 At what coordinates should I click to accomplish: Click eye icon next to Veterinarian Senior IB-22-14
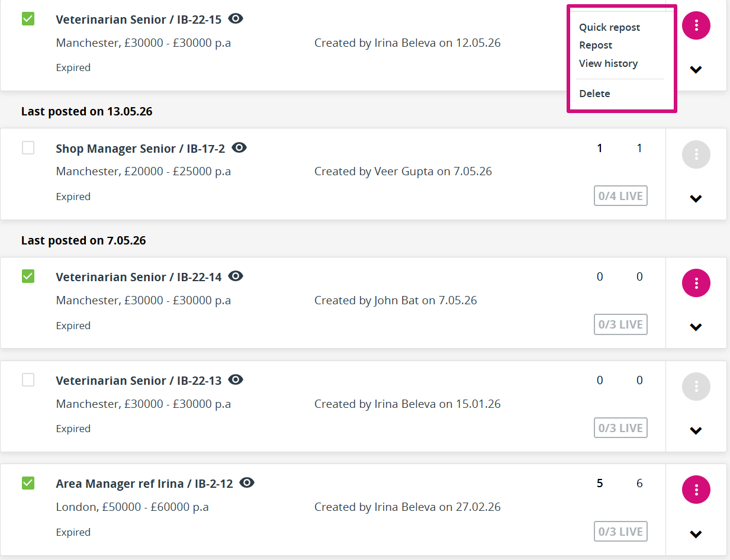click(236, 276)
